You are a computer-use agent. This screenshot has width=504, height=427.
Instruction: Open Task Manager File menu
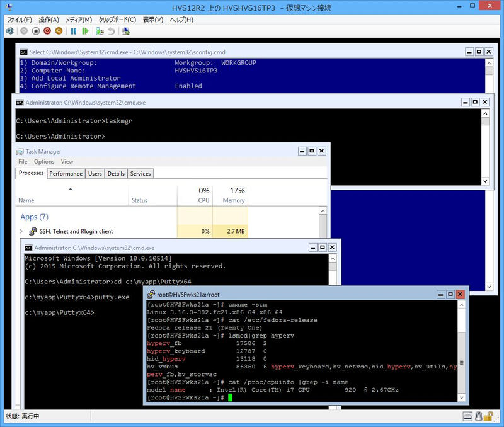click(23, 162)
